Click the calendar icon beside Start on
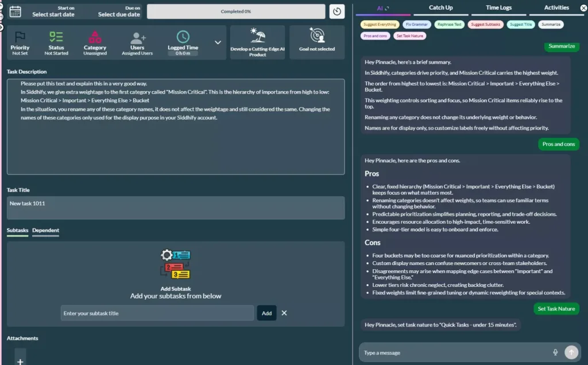This screenshot has width=588, height=365. [16, 11]
